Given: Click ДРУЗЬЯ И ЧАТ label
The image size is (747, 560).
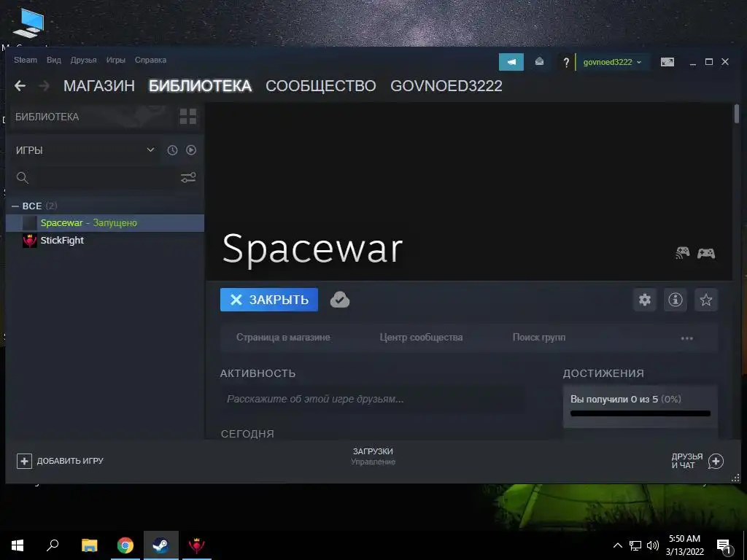Looking at the screenshot, I should pos(687,461).
